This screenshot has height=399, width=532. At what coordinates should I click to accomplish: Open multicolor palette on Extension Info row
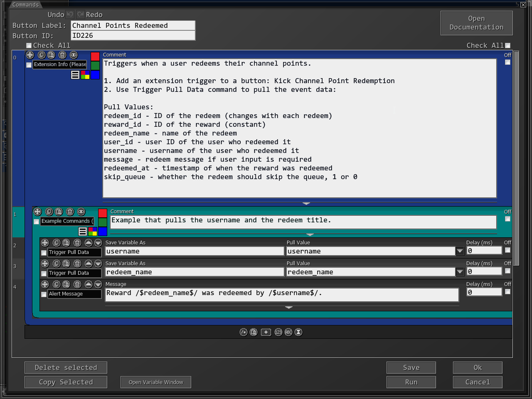85,75
